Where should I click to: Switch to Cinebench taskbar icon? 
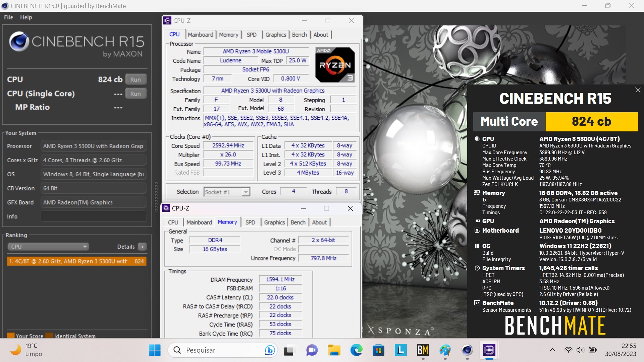pyautogui.click(x=467, y=350)
